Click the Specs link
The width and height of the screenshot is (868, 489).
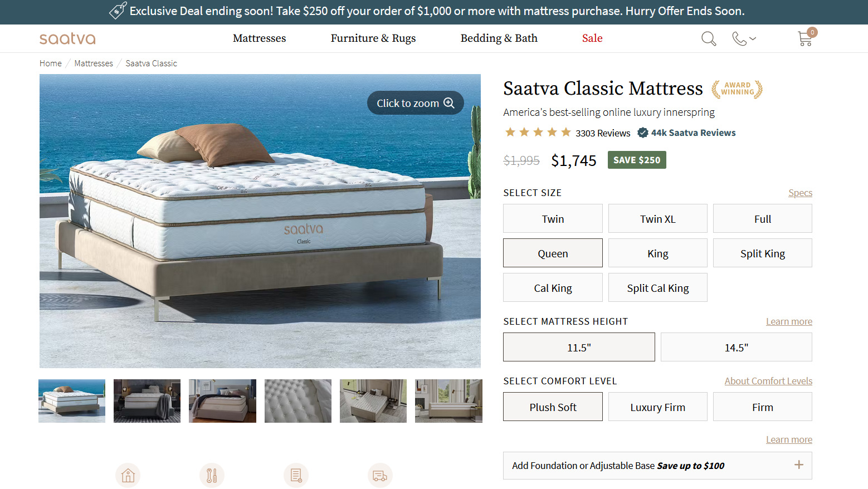[x=800, y=193]
